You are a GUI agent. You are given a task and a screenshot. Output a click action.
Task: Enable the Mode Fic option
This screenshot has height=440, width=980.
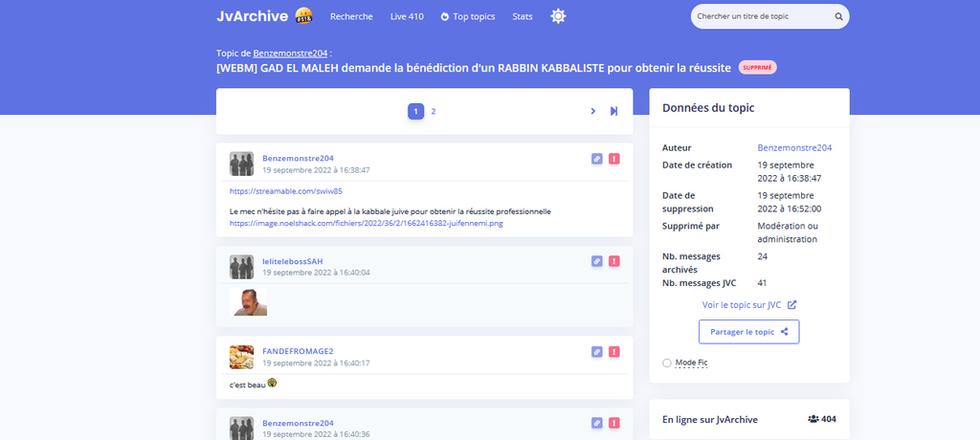pyautogui.click(x=667, y=363)
